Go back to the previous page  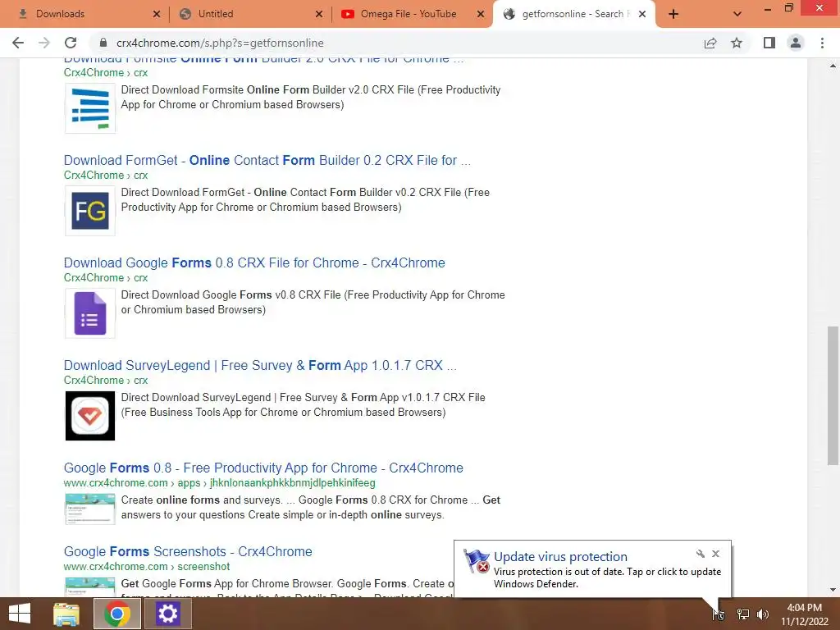pyautogui.click(x=18, y=43)
